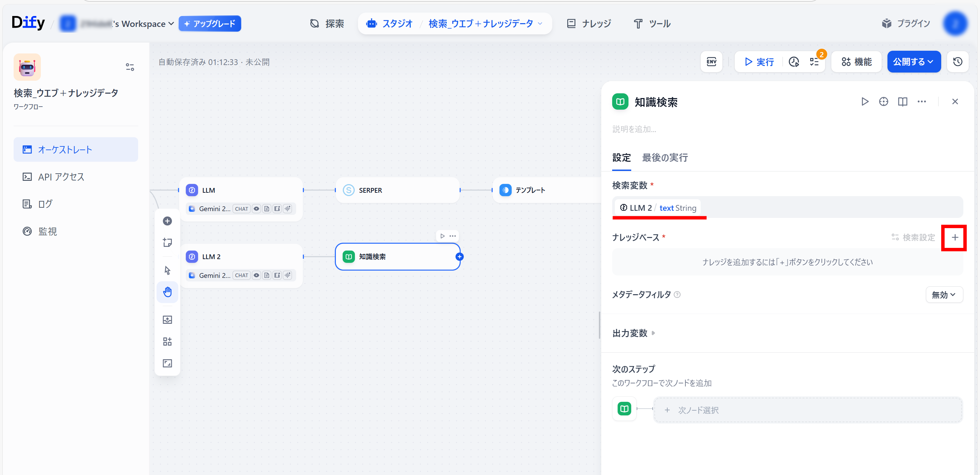Switch to the 最後の実行 tab
Screen dimensions: 980x475
coord(665,158)
